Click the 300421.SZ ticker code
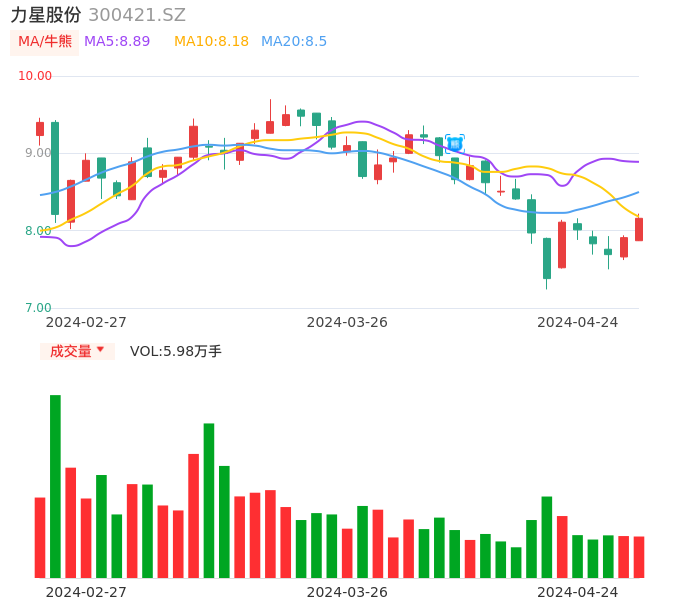Screen dimensions: 686x606 point(137,15)
